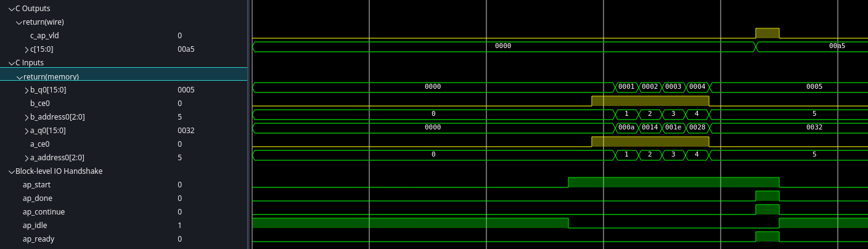Image resolution: width=868 pixels, height=249 pixels.
Task: Click waveform segment 0001 on b_q0
Action: click(x=626, y=87)
